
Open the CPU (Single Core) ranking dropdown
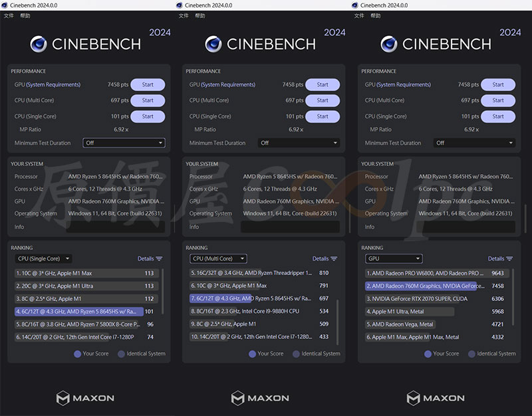[43, 259]
